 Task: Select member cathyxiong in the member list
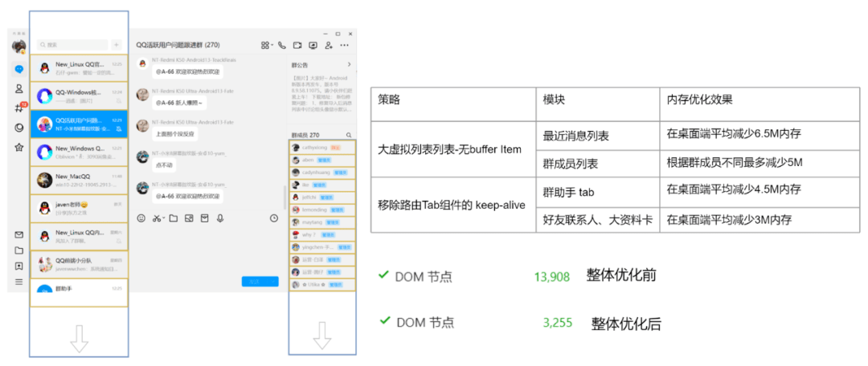pyautogui.click(x=322, y=148)
